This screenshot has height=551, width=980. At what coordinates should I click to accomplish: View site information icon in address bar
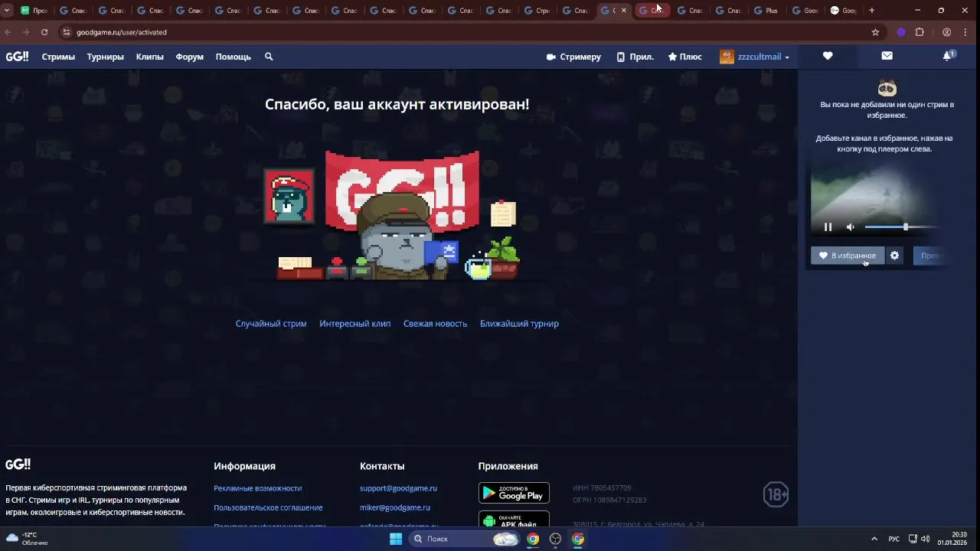coord(67,32)
